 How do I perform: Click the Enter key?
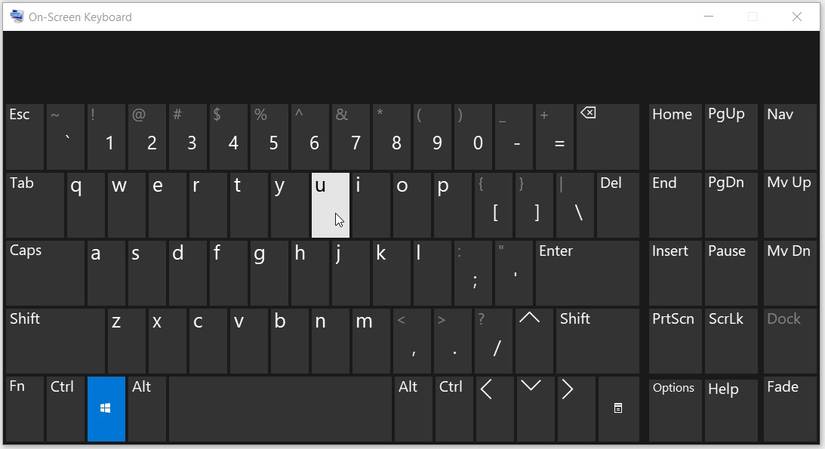pos(587,273)
